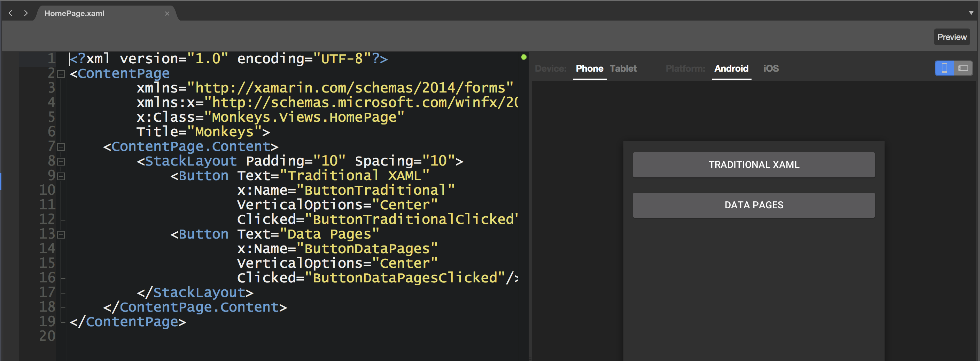Click the forward navigation arrow icon
The height and width of the screenshot is (361, 980).
coord(26,13)
